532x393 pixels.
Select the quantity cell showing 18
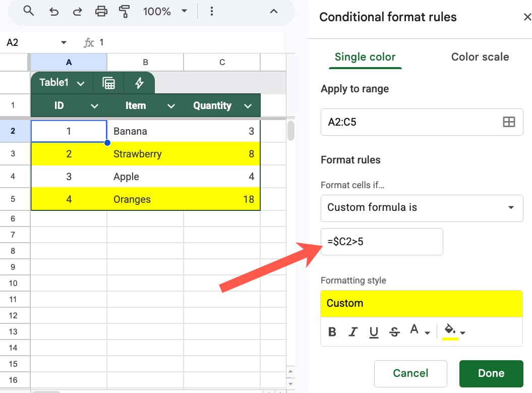pos(222,199)
